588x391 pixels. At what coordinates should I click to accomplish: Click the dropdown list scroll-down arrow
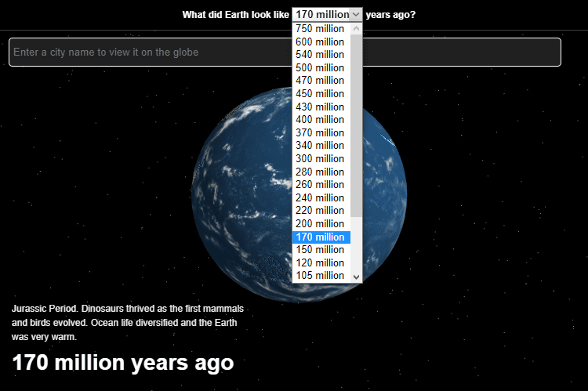tap(356, 277)
